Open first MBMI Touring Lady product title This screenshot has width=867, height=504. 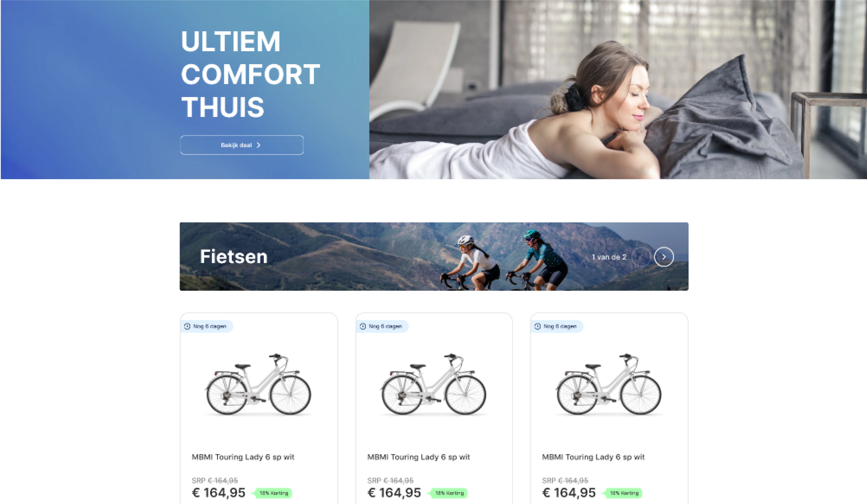(x=243, y=457)
